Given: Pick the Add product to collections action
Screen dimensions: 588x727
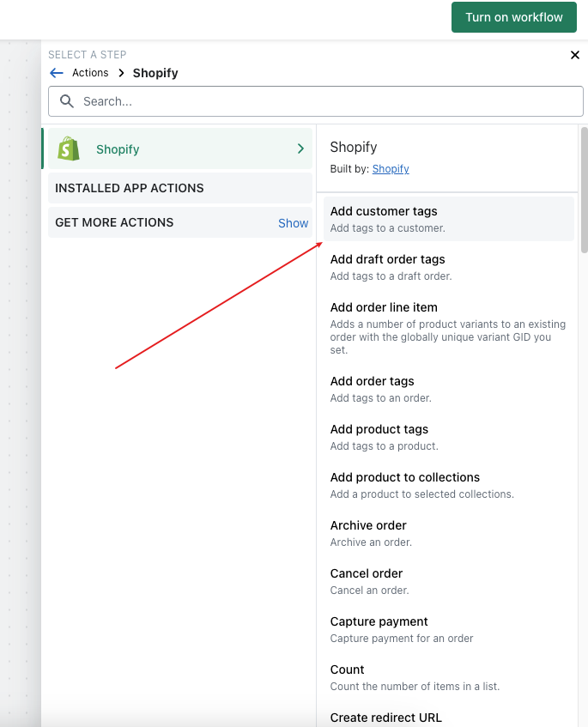Looking at the screenshot, I should [x=448, y=485].
